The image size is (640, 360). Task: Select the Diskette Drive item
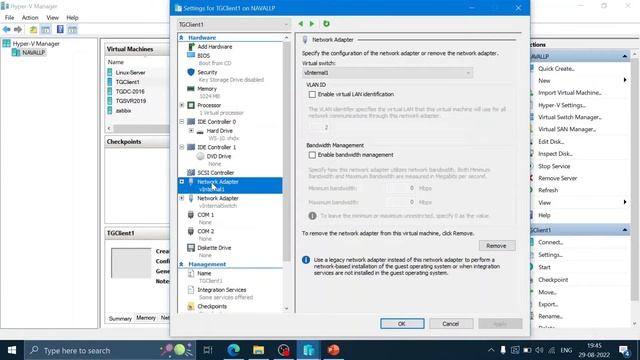[214, 248]
